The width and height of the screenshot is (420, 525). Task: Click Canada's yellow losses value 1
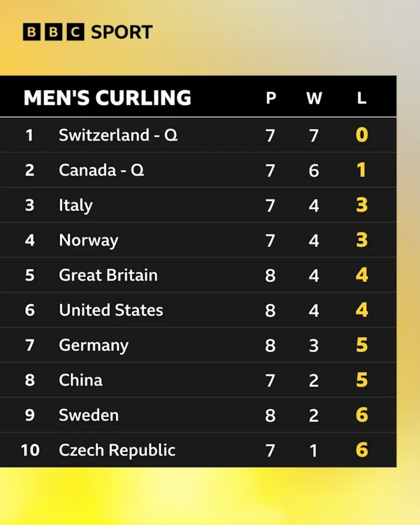(361, 170)
